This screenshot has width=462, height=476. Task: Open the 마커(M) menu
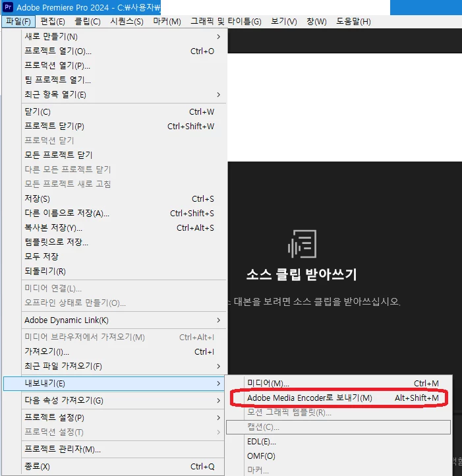167,22
